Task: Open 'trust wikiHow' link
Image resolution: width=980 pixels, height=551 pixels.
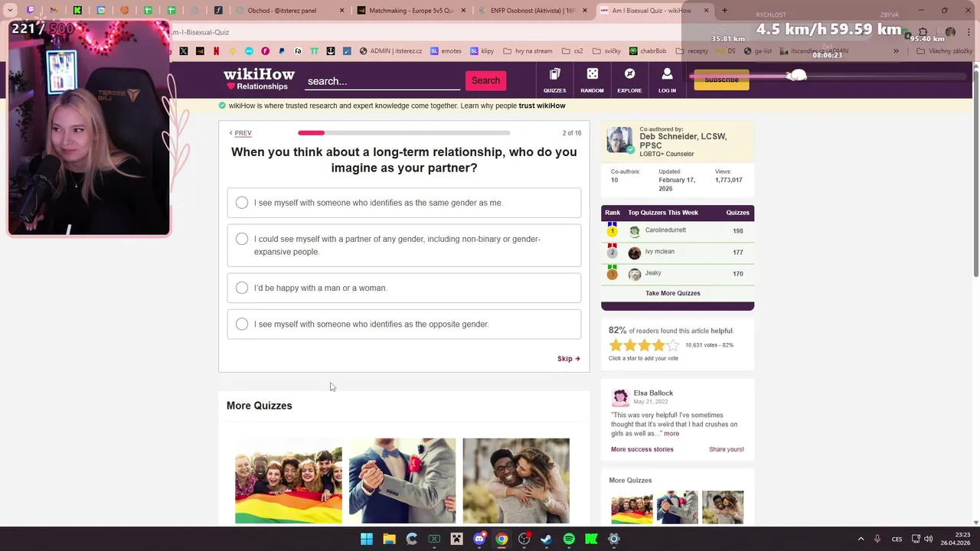Action: point(542,106)
